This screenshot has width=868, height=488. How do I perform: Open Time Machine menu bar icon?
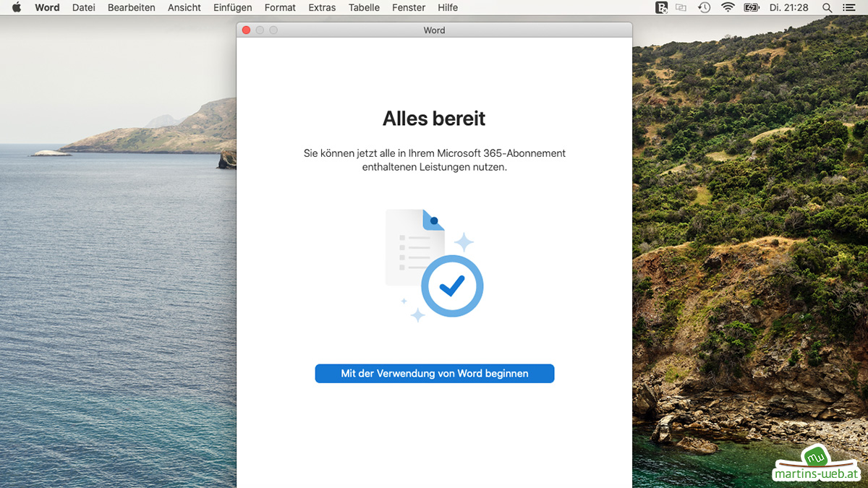tap(704, 7)
